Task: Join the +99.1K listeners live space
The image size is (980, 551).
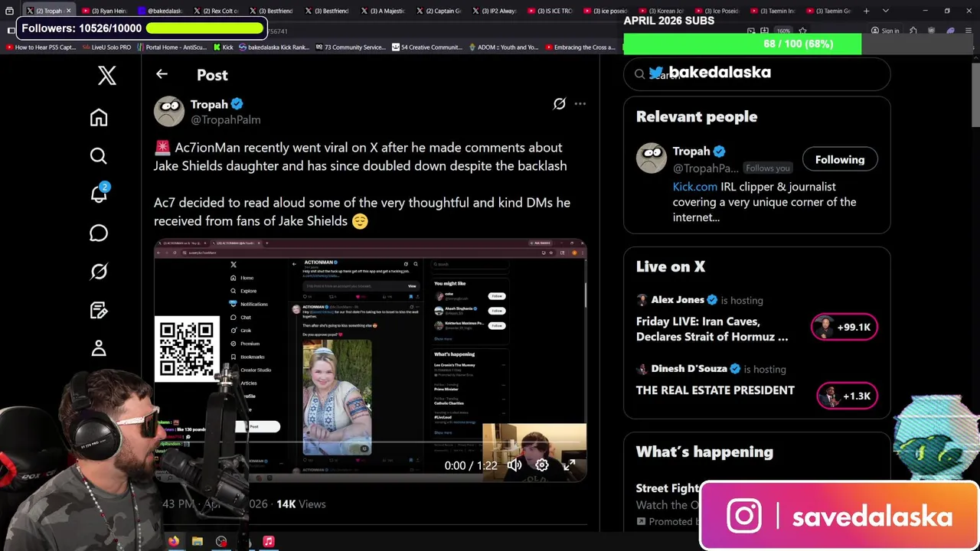Action: 844,327
